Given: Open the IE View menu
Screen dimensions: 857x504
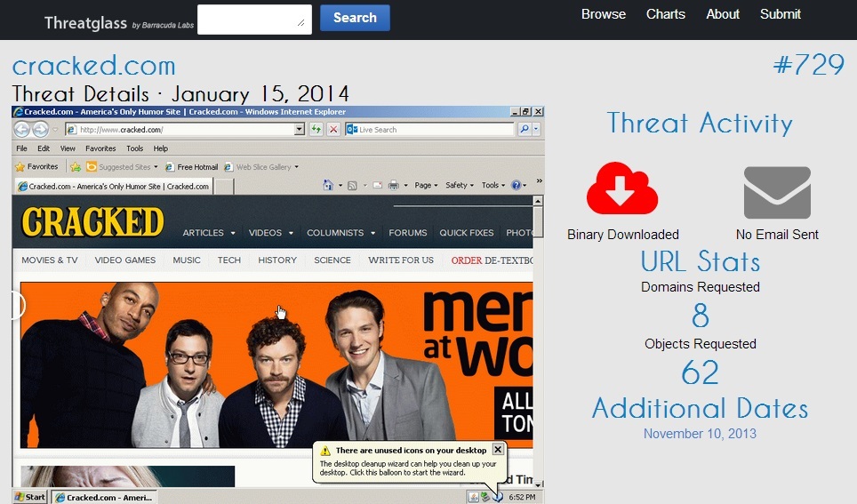Looking at the screenshot, I should (x=68, y=148).
